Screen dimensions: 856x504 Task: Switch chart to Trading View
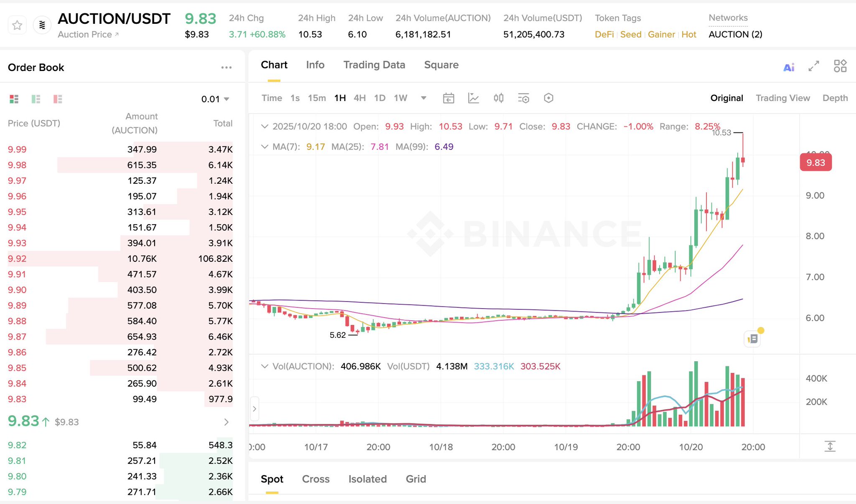click(782, 98)
